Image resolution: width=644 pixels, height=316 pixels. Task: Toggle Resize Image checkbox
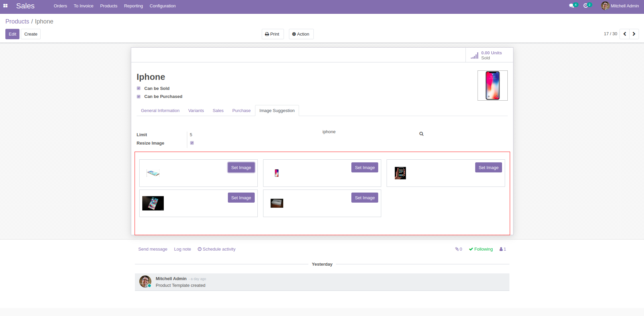[192, 143]
